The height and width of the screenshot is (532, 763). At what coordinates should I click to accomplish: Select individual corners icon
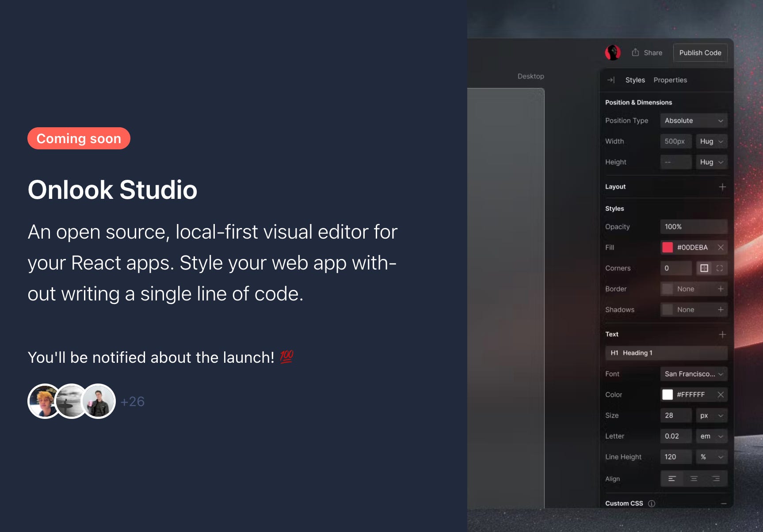(x=720, y=268)
